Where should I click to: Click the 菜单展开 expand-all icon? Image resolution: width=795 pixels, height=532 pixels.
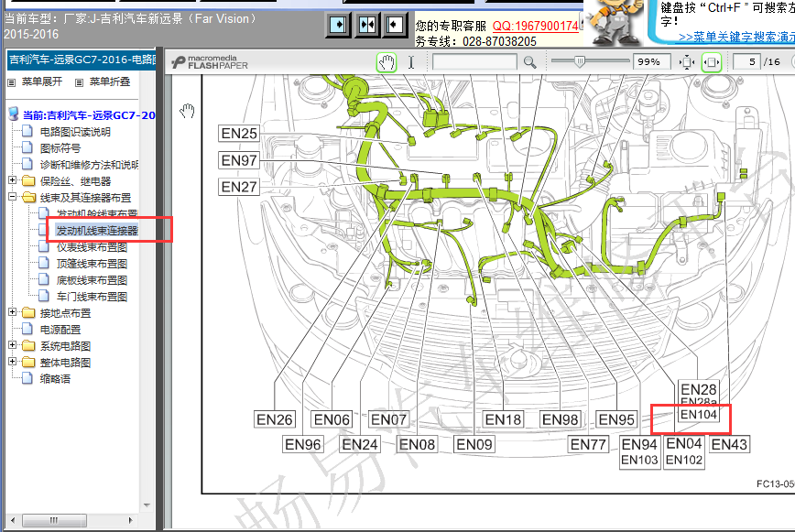point(12,82)
